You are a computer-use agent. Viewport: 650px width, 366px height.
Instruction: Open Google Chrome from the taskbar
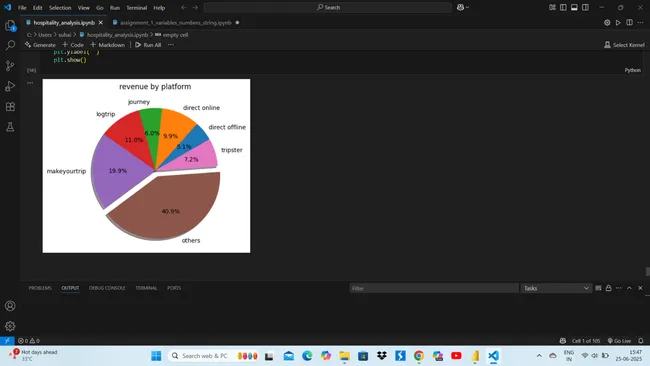coord(419,356)
